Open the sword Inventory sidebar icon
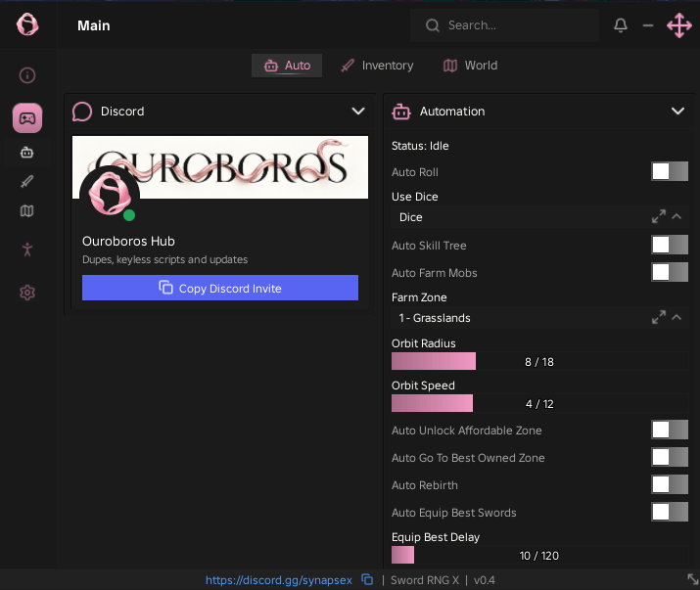 pos(26,182)
